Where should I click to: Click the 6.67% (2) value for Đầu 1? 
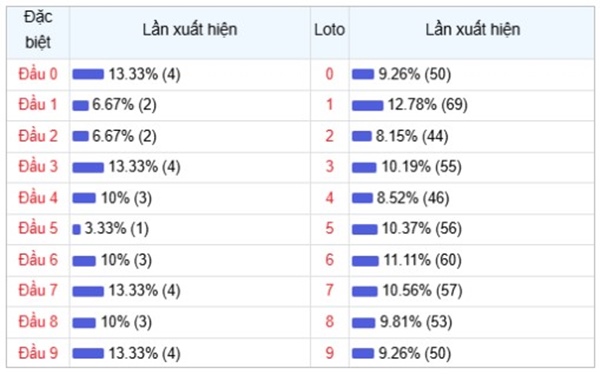tap(124, 105)
